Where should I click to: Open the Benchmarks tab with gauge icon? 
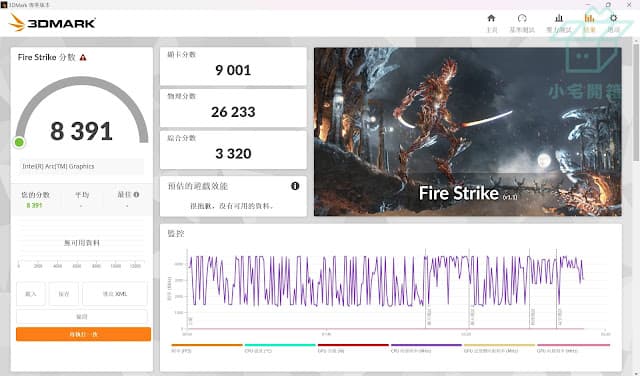(x=522, y=23)
